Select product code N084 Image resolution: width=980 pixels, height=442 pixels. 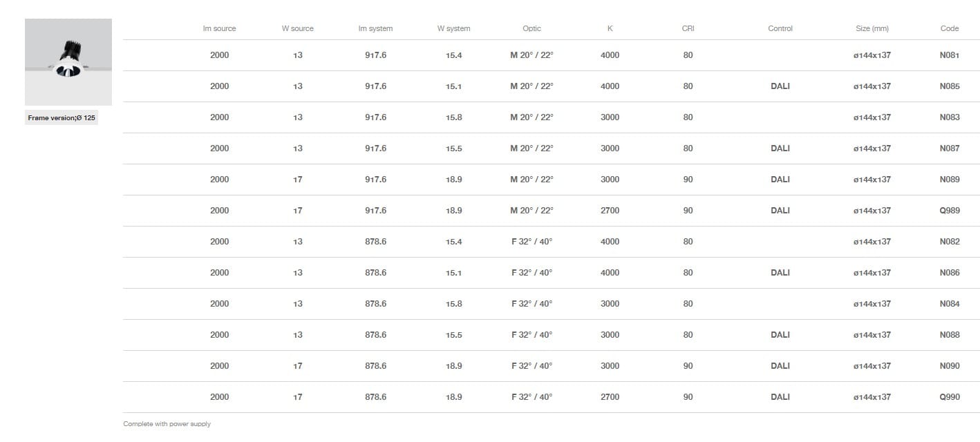pyautogui.click(x=949, y=304)
